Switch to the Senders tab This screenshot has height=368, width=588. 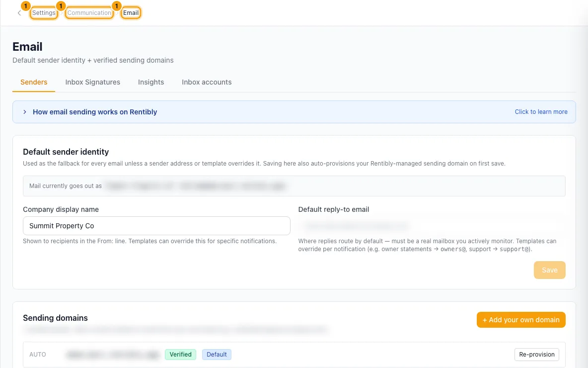pyautogui.click(x=34, y=82)
